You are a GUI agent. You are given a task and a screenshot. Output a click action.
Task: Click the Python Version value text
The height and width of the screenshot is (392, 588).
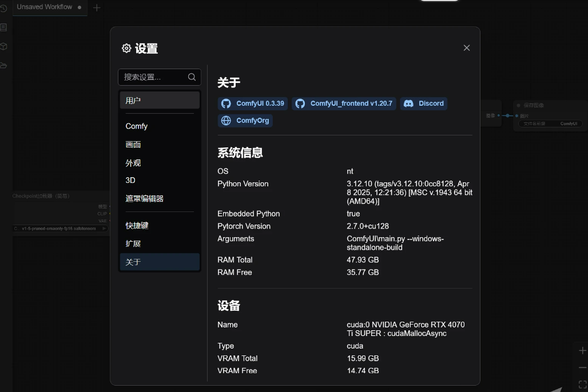pyautogui.click(x=410, y=193)
